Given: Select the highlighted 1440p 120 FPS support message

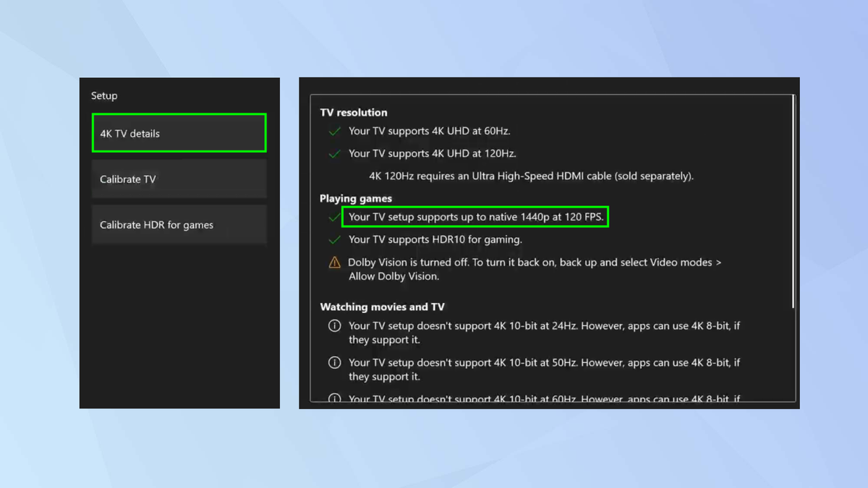Looking at the screenshot, I should [x=475, y=217].
